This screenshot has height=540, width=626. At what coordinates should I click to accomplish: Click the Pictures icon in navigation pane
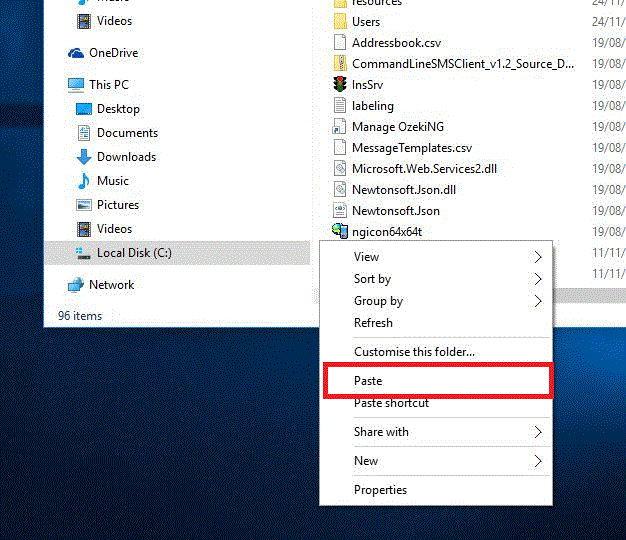(84, 205)
